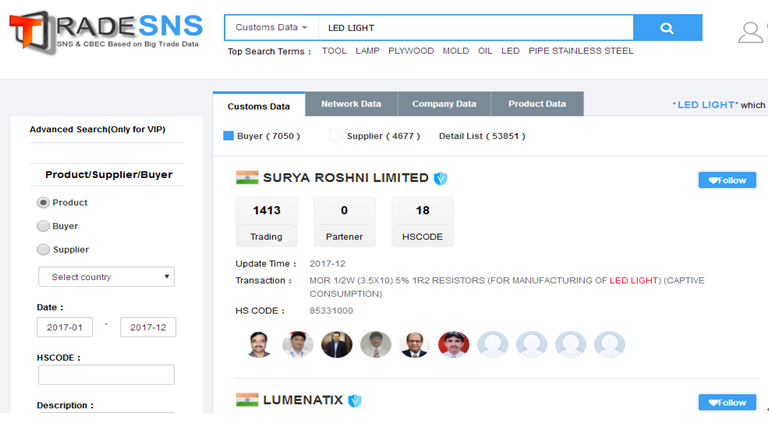Open the Customs Data search type dropdown

(271, 27)
